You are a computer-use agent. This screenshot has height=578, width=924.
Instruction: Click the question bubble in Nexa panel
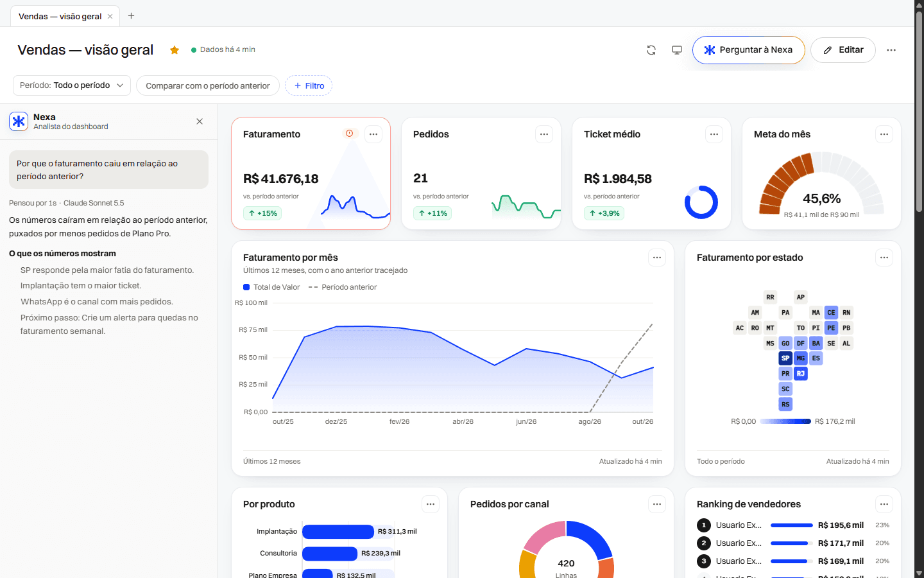(109, 170)
